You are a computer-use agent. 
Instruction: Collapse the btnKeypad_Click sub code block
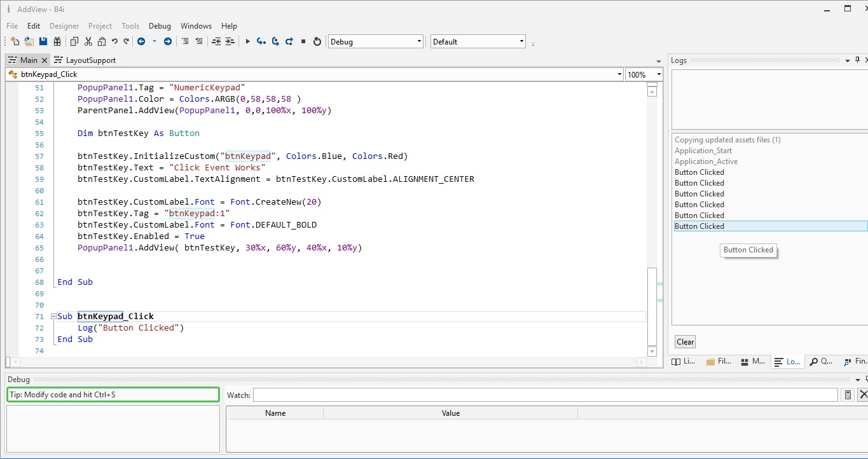(53, 317)
